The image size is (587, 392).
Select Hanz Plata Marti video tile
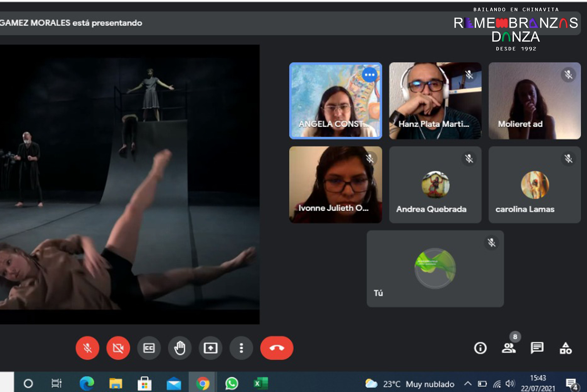435,101
